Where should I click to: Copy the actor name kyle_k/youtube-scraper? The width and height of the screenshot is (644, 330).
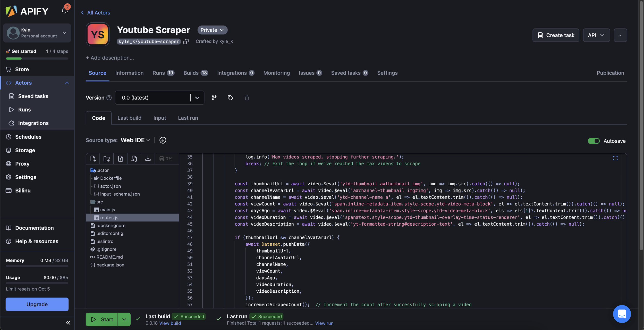(186, 42)
